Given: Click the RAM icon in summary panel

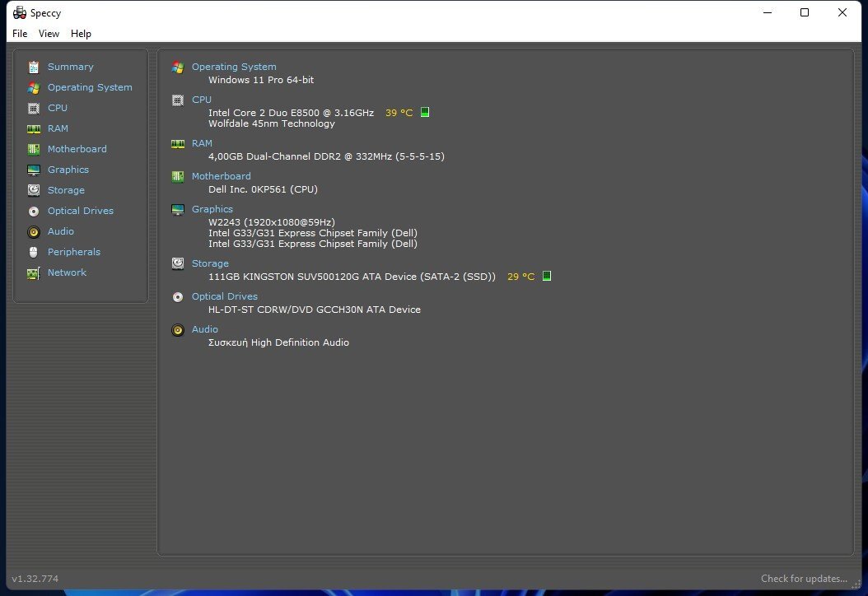Looking at the screenshot, I should (x=178, y=144).
